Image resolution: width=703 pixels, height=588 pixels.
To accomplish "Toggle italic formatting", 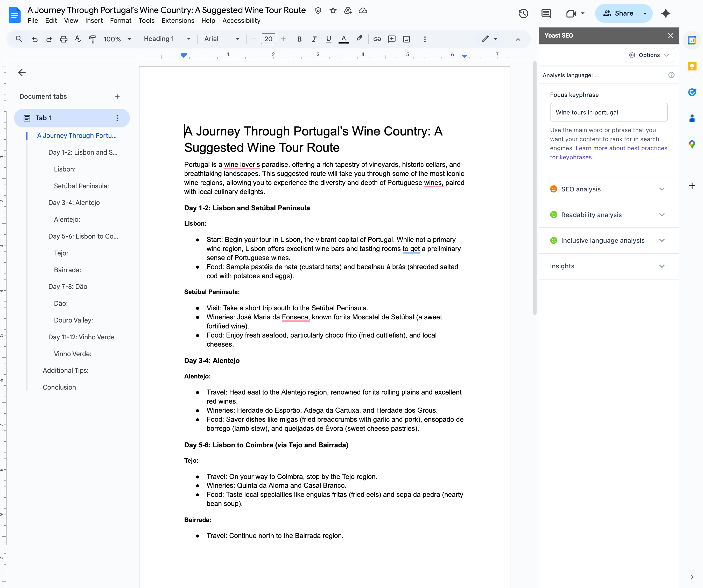I will click(314, 39).
